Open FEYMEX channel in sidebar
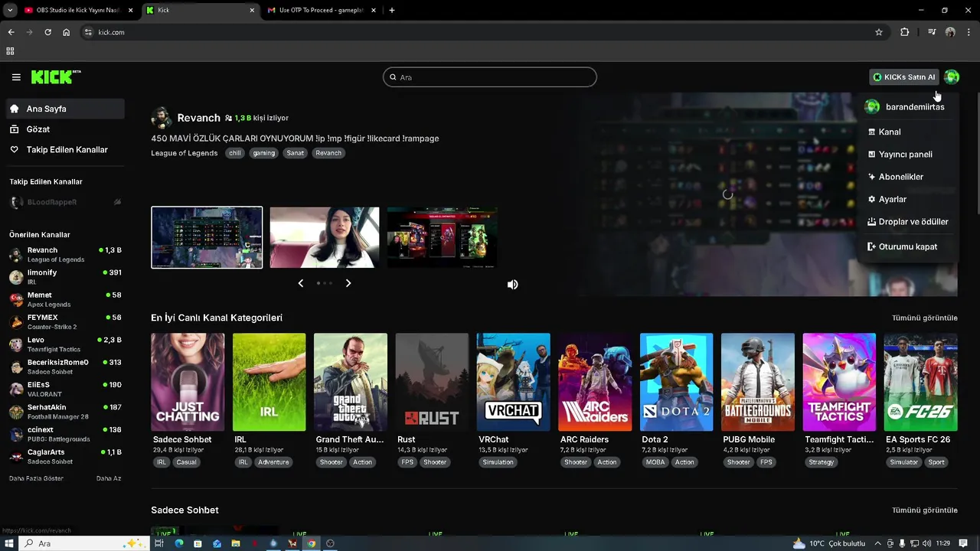The image size is (980, 551). pos(65,321)
